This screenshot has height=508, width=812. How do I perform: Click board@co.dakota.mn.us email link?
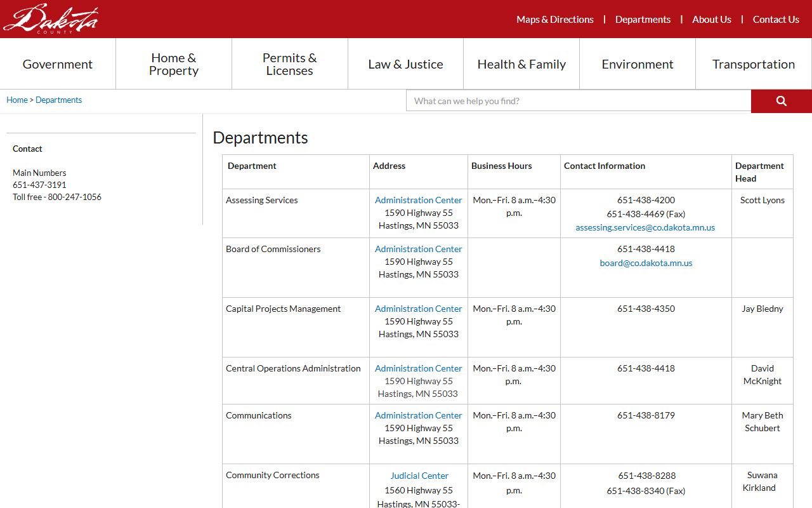click(646, 263)
